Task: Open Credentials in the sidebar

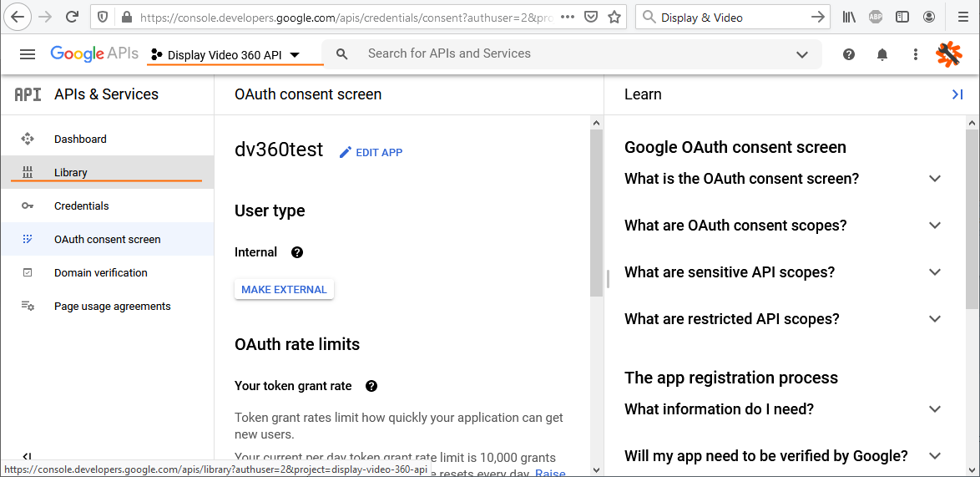Action: (81, 206)
